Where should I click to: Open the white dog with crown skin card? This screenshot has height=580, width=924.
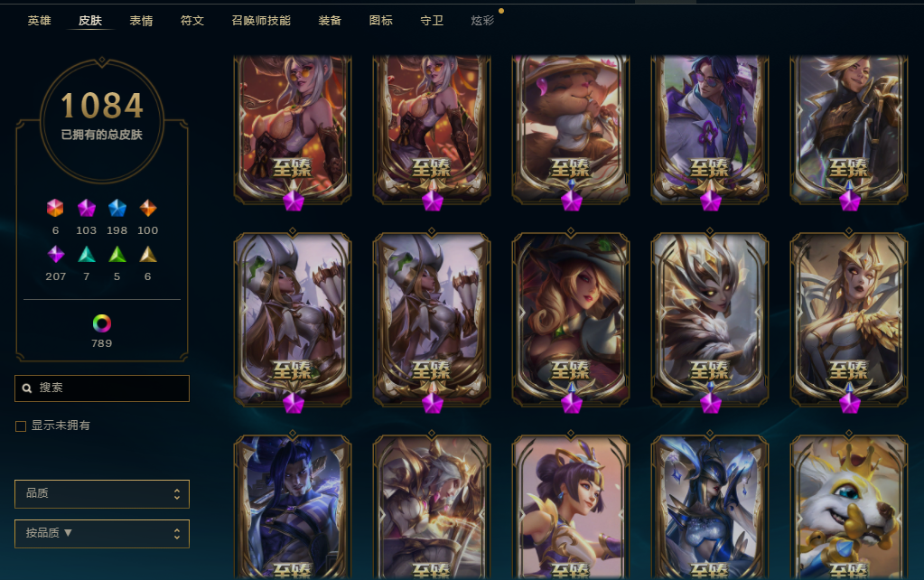pyautogui.click(x=848, y=507)
